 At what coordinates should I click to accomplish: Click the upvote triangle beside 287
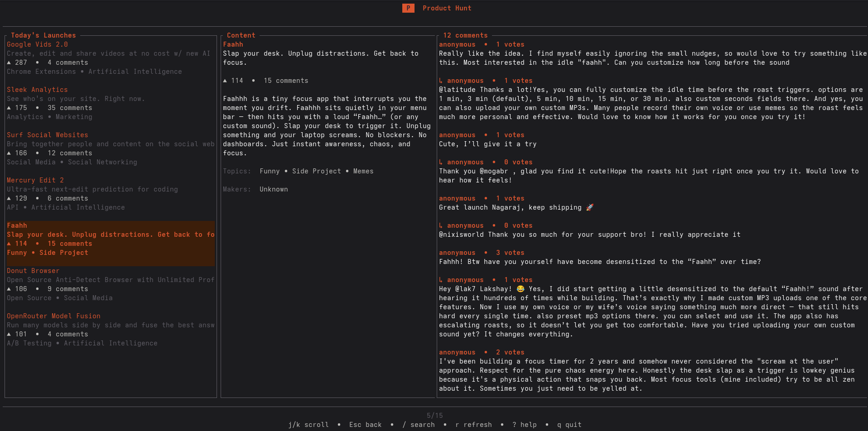point(9,62)
